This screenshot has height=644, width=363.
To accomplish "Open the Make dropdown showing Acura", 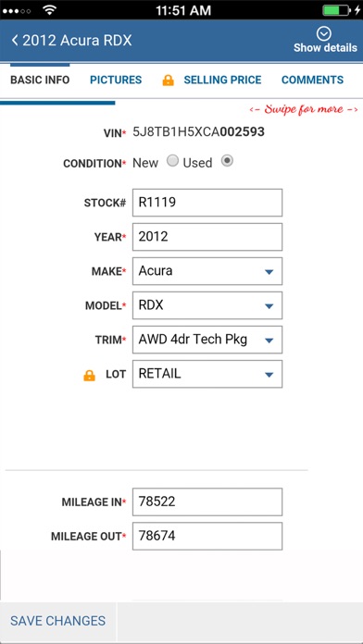I will pyautogui.click(x=207, y=271).
